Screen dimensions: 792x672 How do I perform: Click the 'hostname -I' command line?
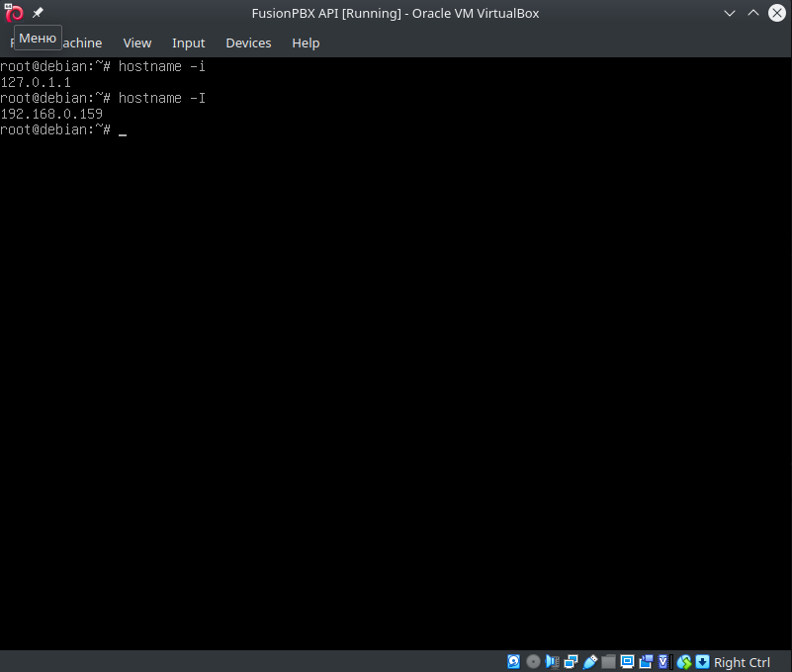[x=103, y=98]
